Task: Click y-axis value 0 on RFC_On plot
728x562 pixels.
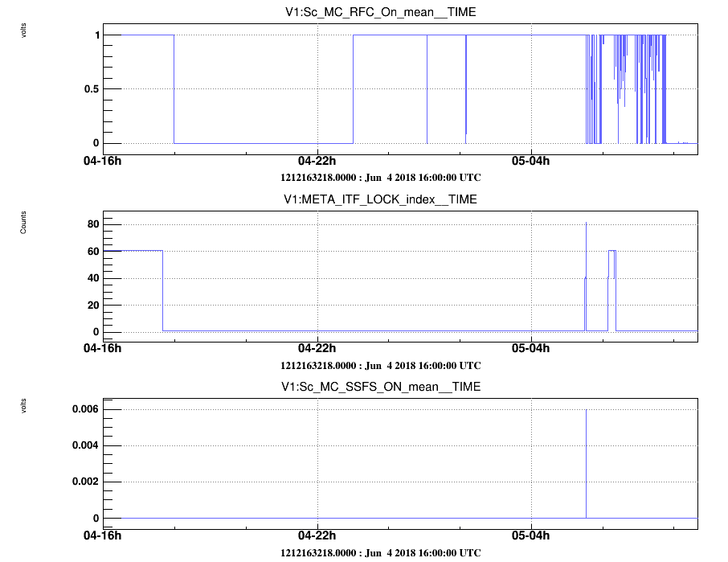Action: click(96, 143)
